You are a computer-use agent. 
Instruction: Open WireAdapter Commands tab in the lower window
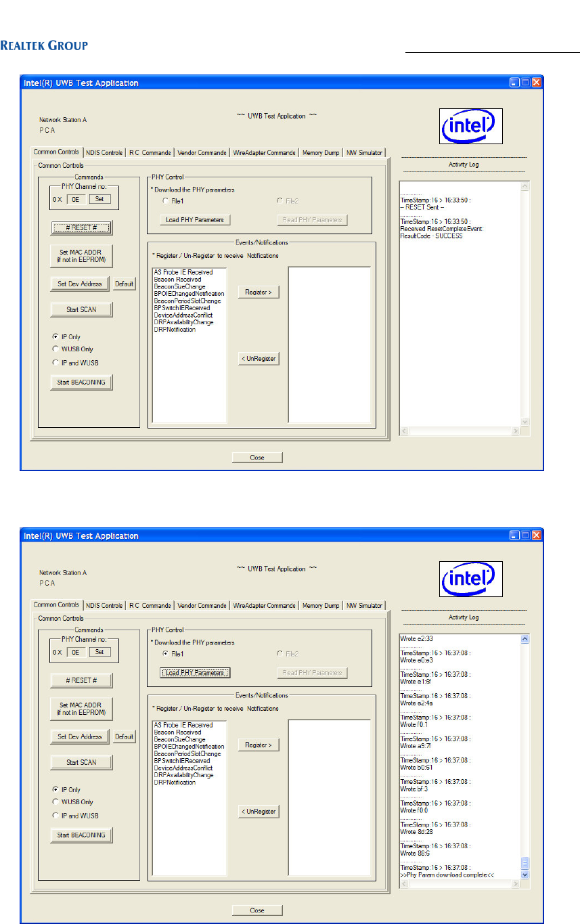(264, 606)
